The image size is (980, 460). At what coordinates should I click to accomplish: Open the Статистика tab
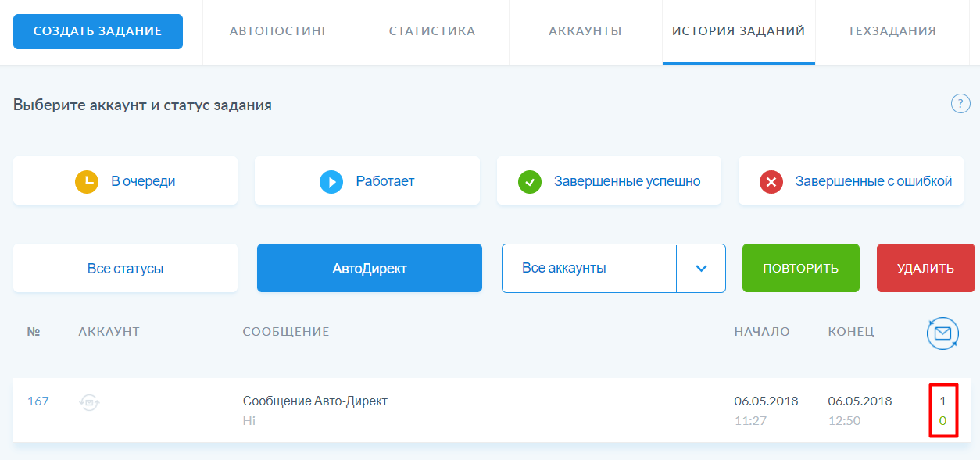432,31
